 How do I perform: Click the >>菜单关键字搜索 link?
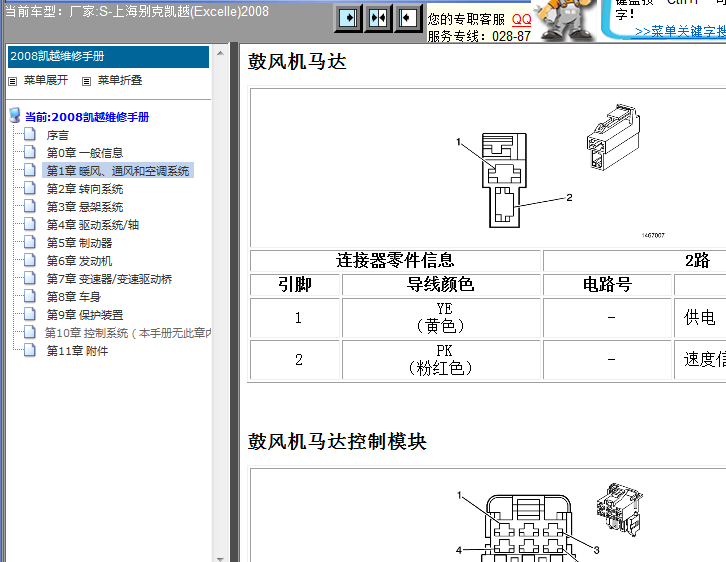(x=680, y=31)
